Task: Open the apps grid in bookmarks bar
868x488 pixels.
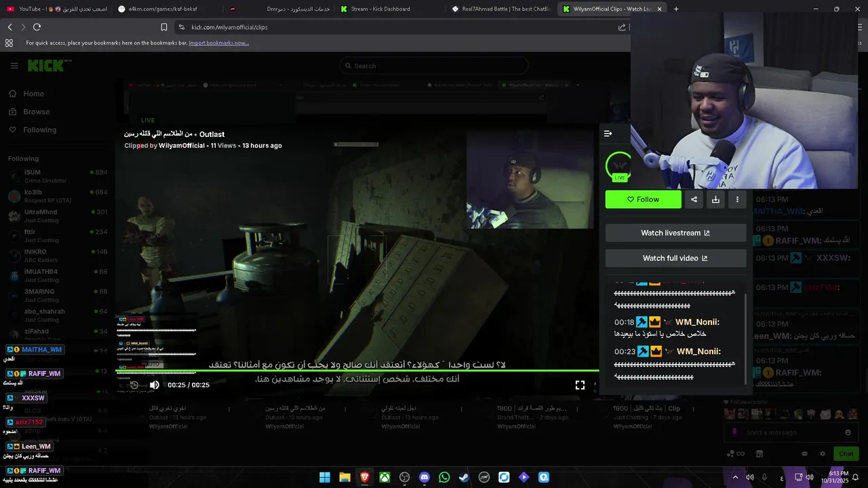Action: pos(9,43)
